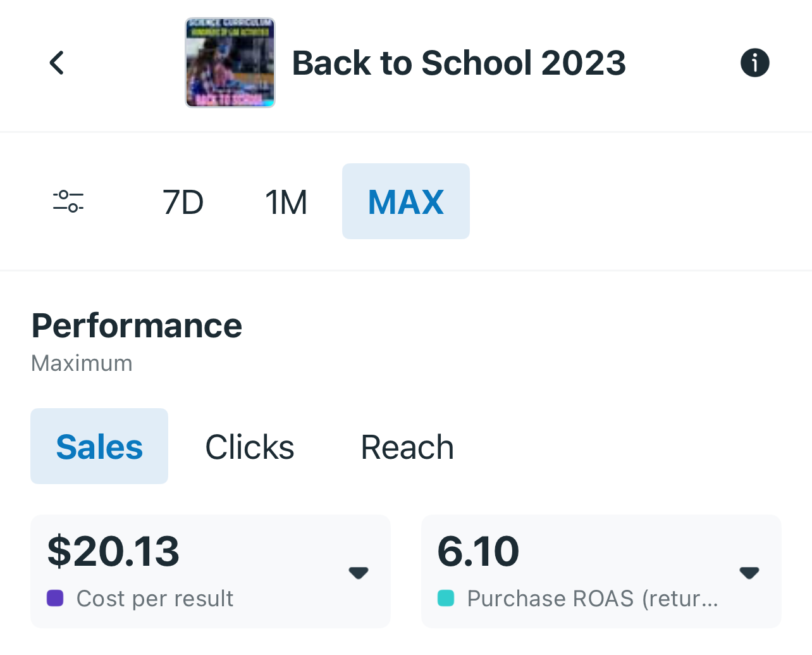Click the Back to School 2023 title
This screenshot has height=655, width=812.
458,63
